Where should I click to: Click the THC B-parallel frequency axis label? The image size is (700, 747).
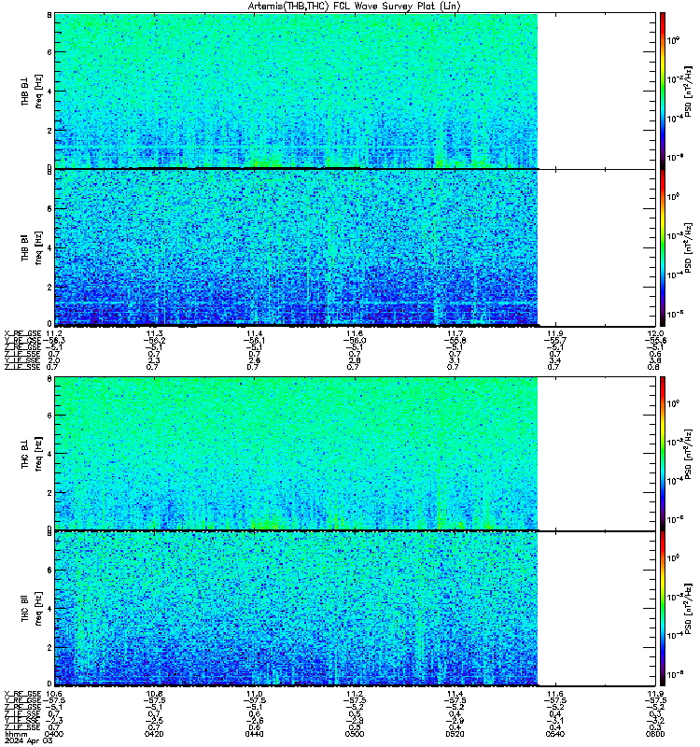[32, 609]
